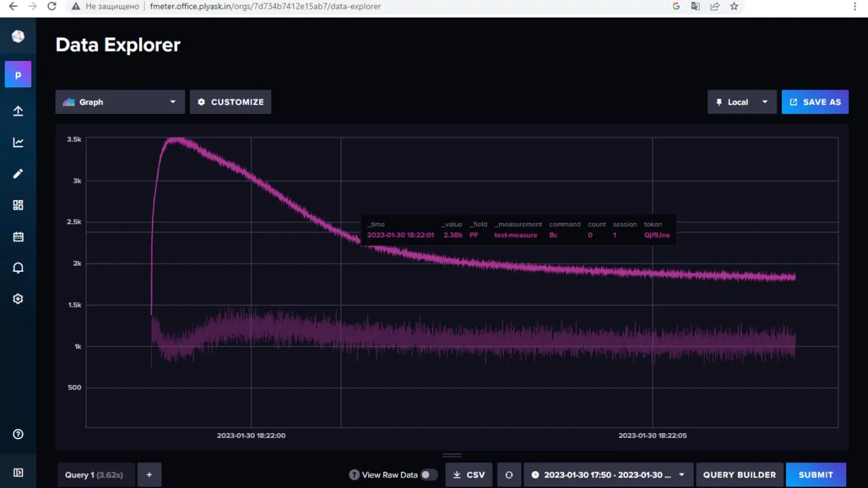Select the Query 1 tab

point(96,475)
